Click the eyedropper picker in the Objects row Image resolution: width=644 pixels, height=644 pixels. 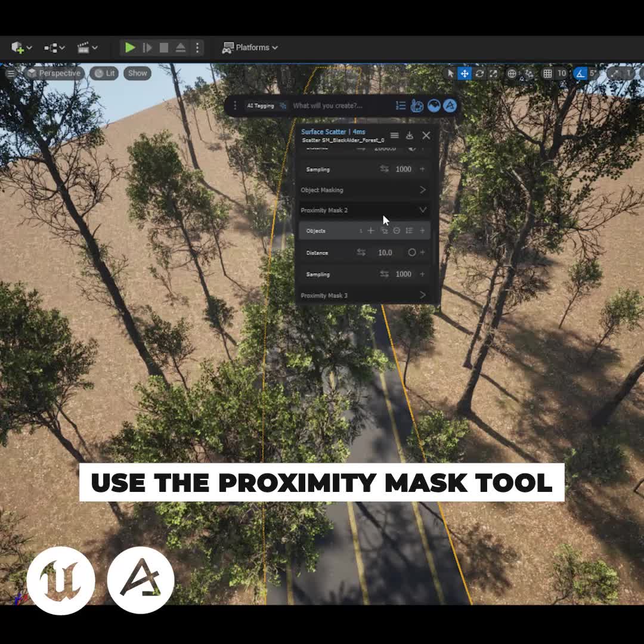tap(385, 231)
